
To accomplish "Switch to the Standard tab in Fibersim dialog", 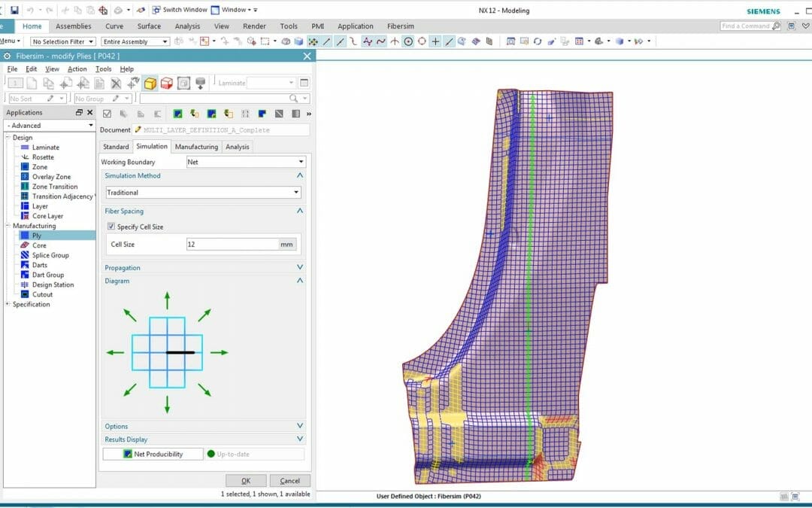I will (116, 147).
